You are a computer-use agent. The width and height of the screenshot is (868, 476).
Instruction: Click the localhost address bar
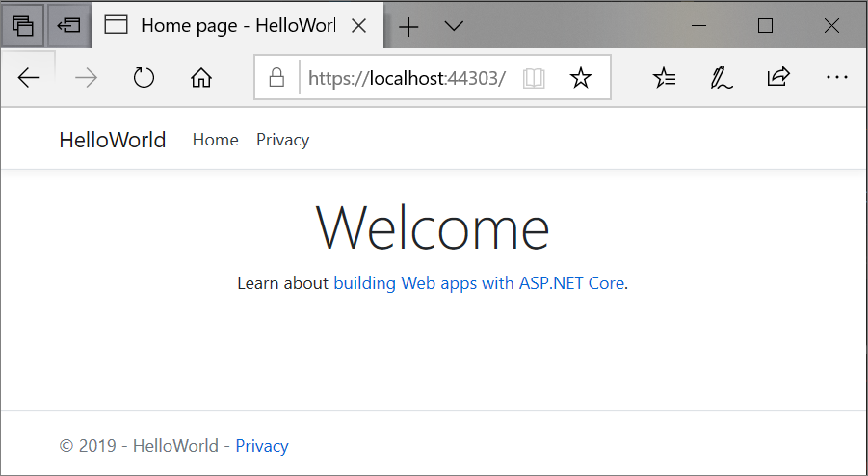coord(407,79)
